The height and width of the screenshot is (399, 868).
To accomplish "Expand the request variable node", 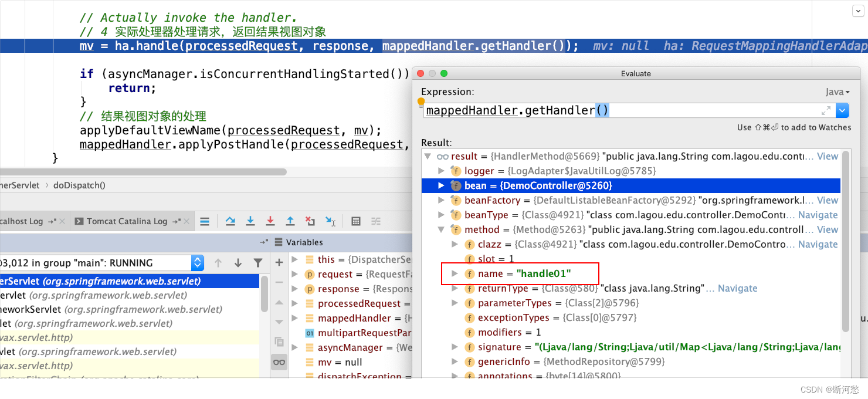I will [294, 274].
